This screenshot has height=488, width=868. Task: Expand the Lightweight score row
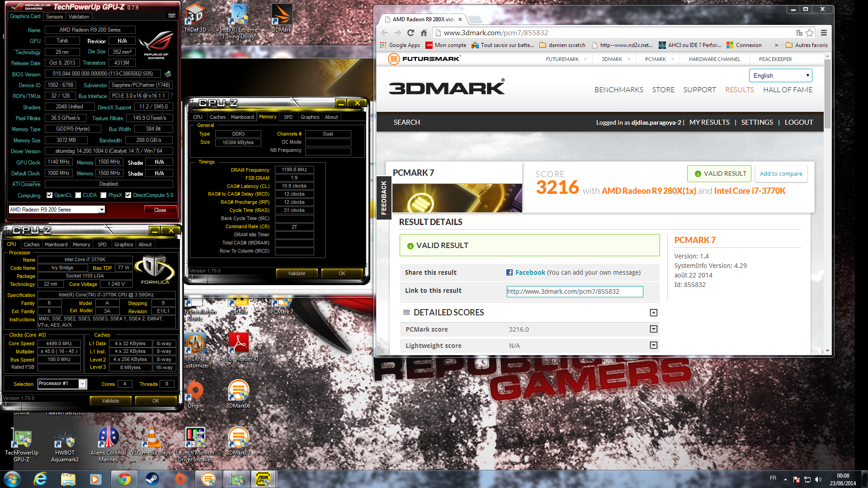(653, 345)
